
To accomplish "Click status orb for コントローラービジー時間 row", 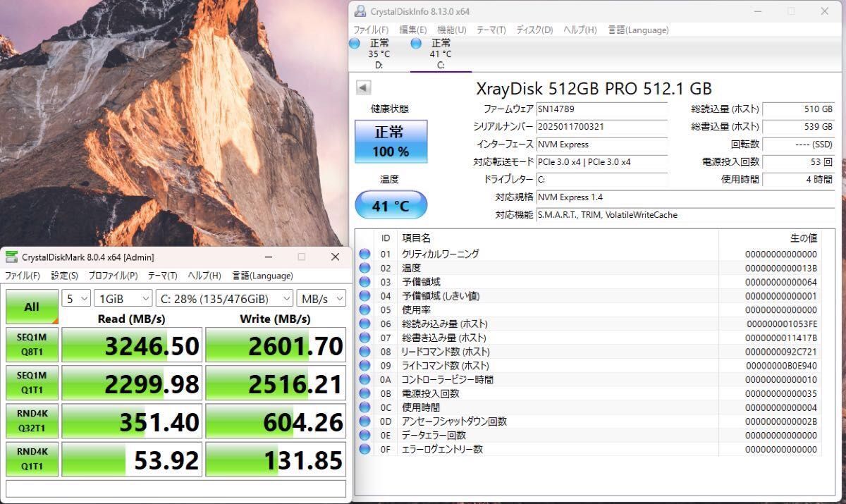I will pyautogui.click(x=364, y=380).
